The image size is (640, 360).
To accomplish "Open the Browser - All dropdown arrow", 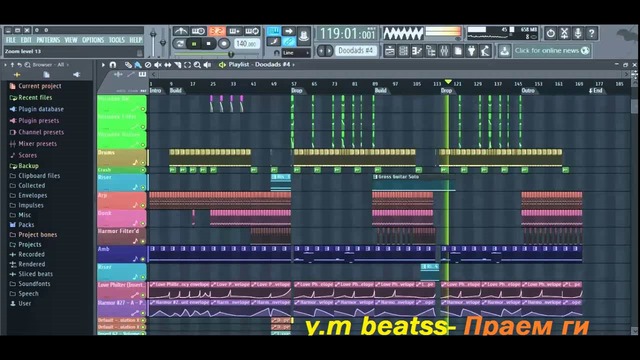I will coord(68,65).
